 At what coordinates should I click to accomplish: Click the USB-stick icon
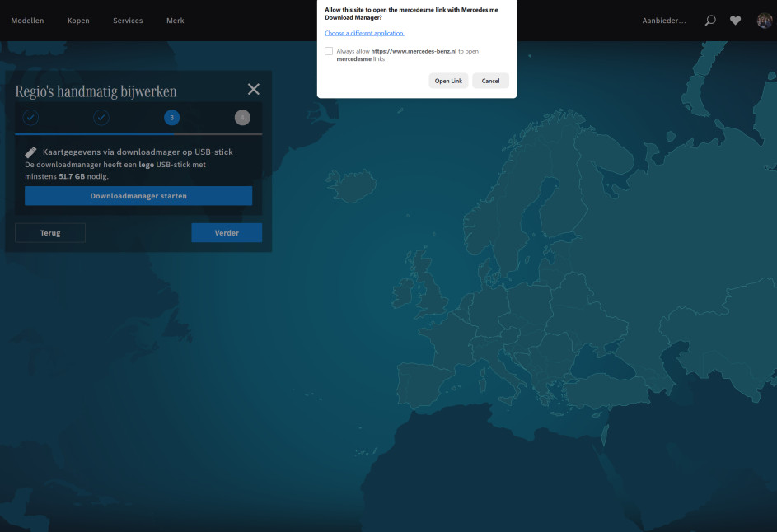pyautogui.click(x=30, y=152)
